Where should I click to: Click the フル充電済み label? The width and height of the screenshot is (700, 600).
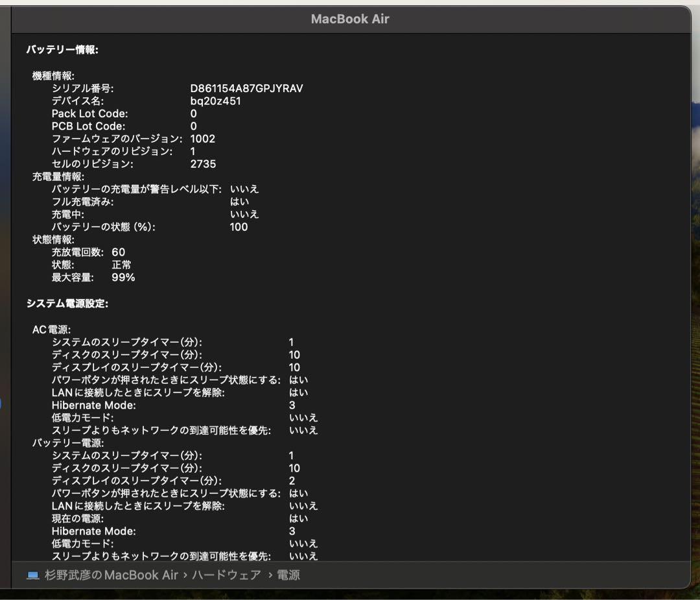82,202
